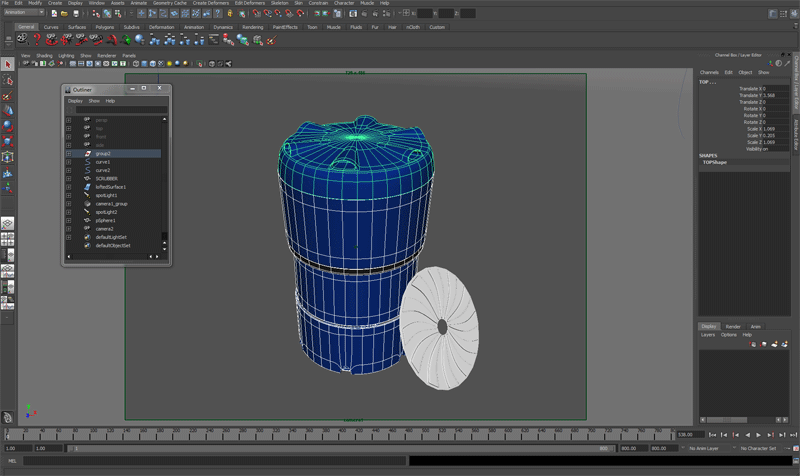Toggle resolution gate icon in viewport toolbar
This screenshot has width=800, height=476.
coord(89,64)
